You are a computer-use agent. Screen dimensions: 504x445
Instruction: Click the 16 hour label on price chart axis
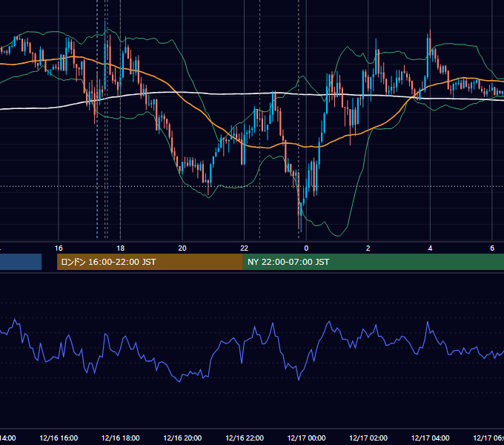pos(59,248)
